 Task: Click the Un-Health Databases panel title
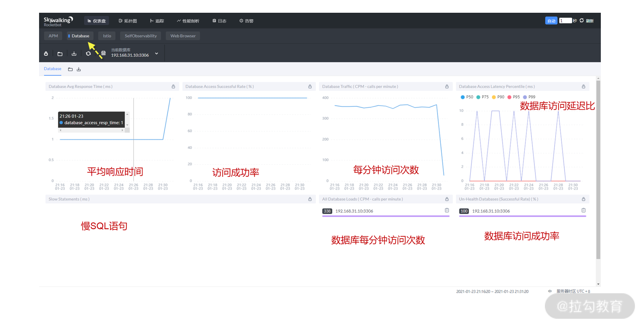(x=498, y=199)
